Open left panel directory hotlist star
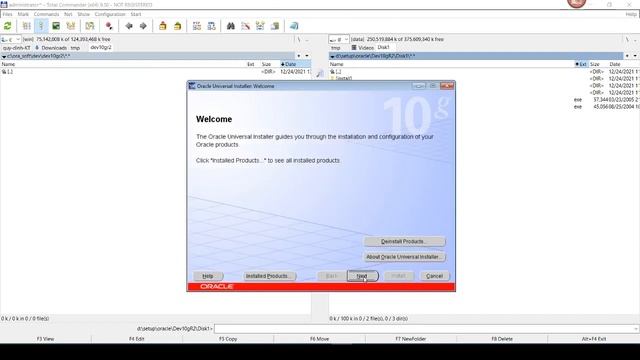This screenshot has height=360, width=640. [299, 56]
